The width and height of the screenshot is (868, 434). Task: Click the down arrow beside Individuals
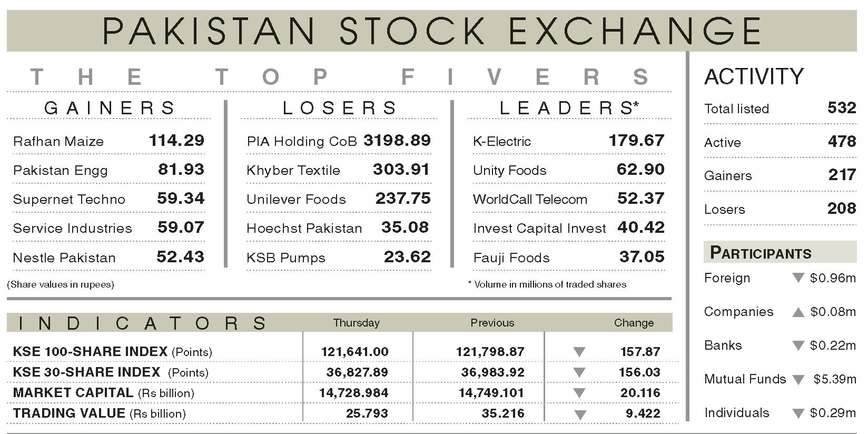pyautogui.click(x=798, y=413)
